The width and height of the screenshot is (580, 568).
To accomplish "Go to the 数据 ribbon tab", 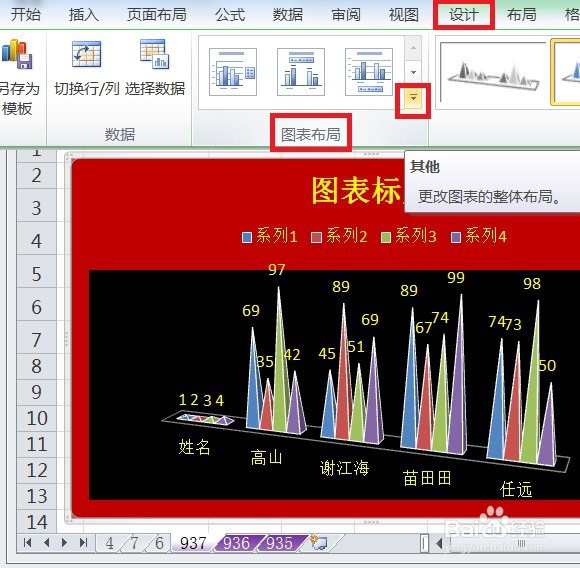I will (288, 15).
